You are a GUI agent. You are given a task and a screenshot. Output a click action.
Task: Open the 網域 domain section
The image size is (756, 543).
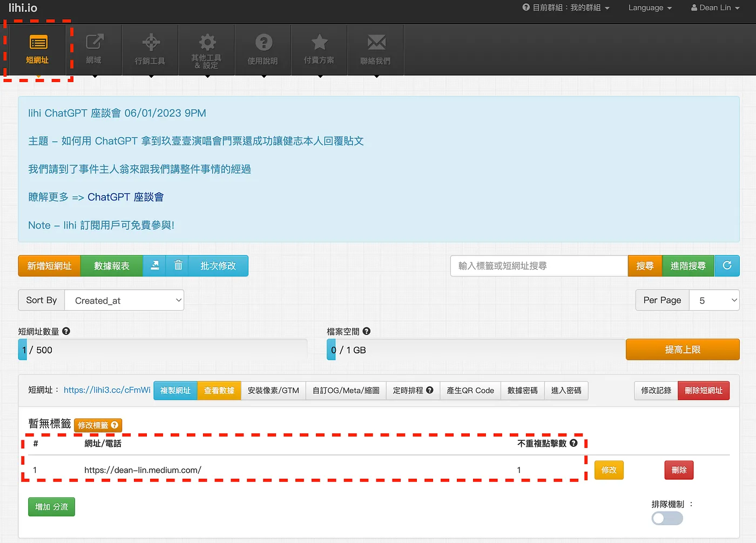point(94,50)
